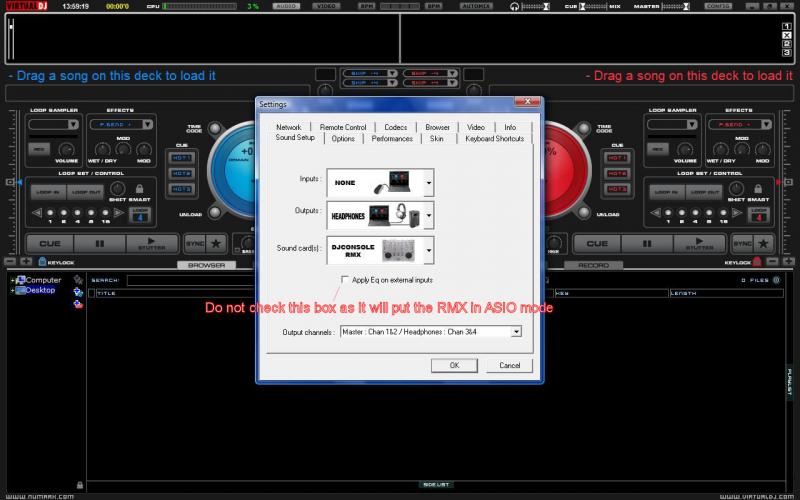Expand the Computer tree node
Screen dimensions: 800x500
tap(12, 280)
